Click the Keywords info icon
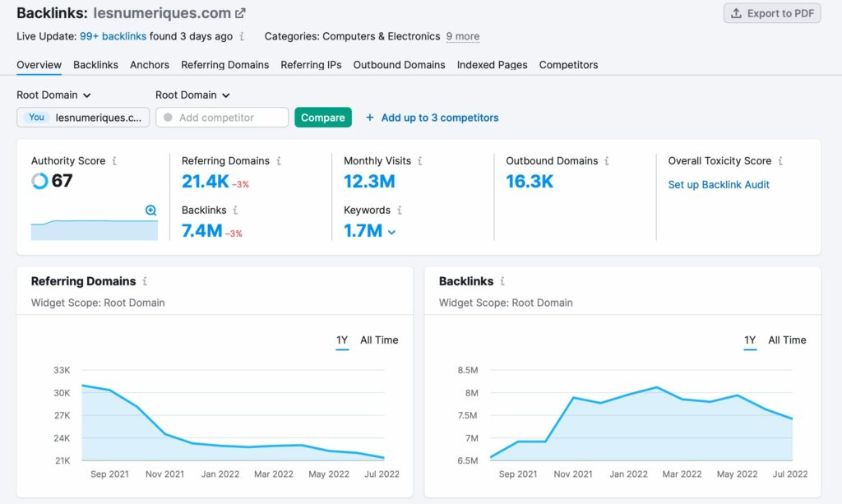 400,210
